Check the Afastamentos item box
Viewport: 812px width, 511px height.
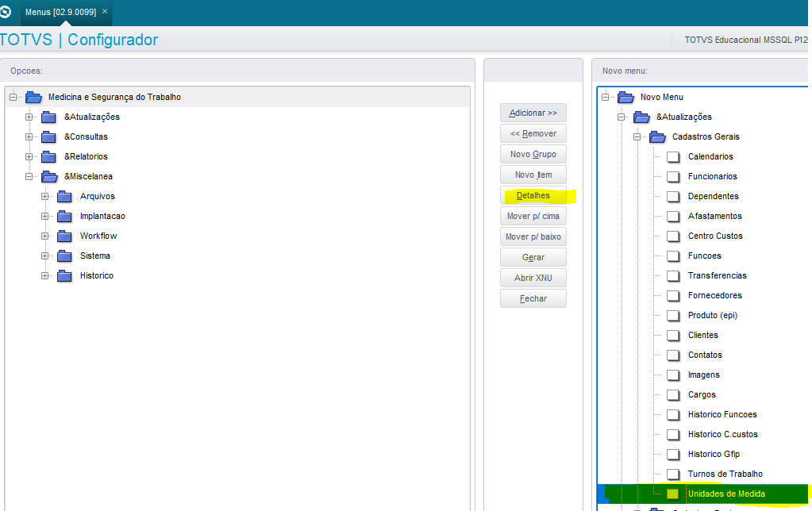point(673,217)
